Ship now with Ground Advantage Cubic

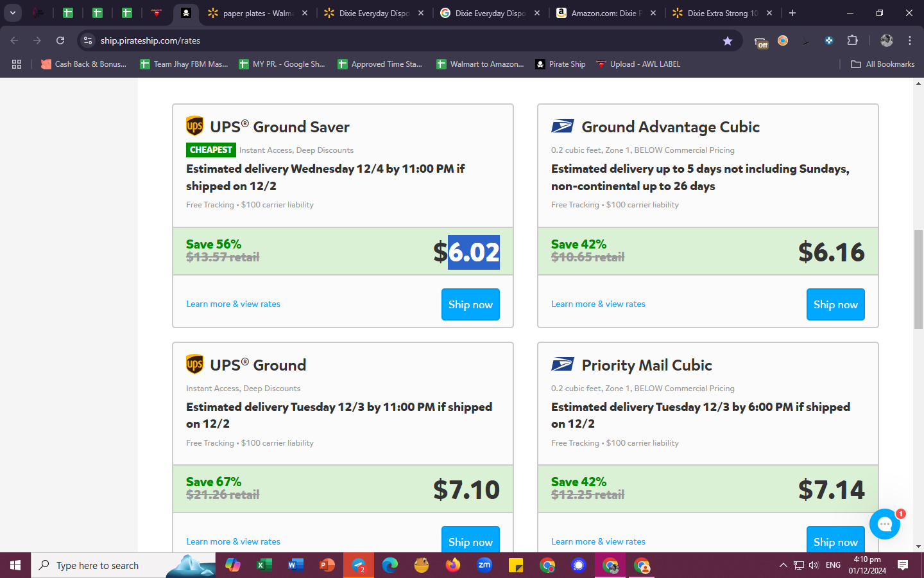click(835, 304)
